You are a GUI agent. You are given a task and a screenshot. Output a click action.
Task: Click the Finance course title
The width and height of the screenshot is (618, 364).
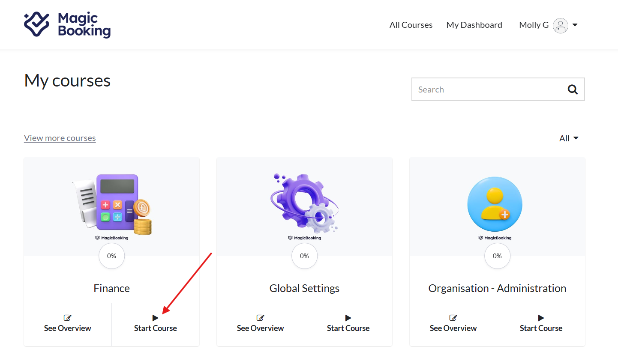pyautogui.click(x=112, y=288)
